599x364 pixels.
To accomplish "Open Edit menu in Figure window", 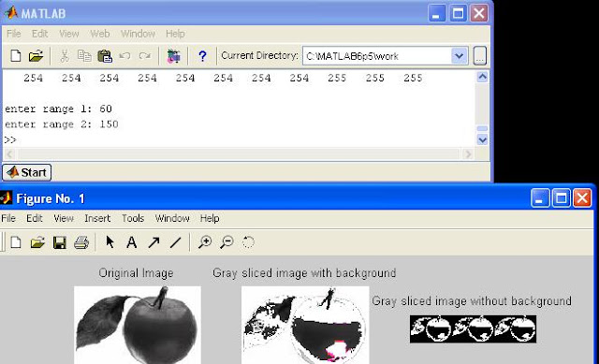I will 35,218.
